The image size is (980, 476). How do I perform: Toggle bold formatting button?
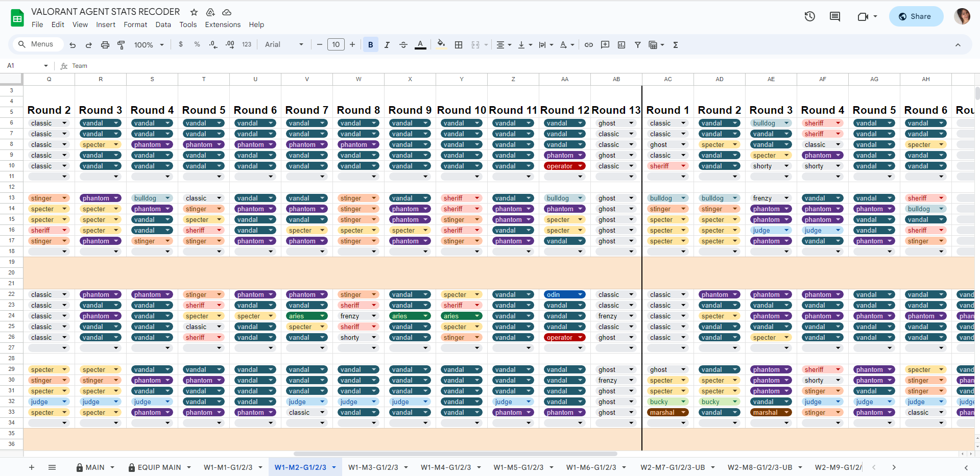371,45
